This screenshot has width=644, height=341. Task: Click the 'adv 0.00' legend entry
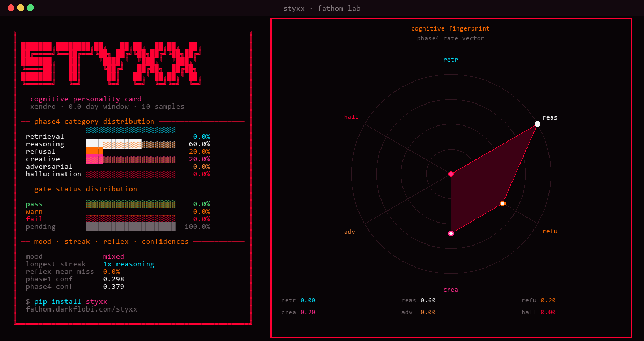[x=419, y=312]
